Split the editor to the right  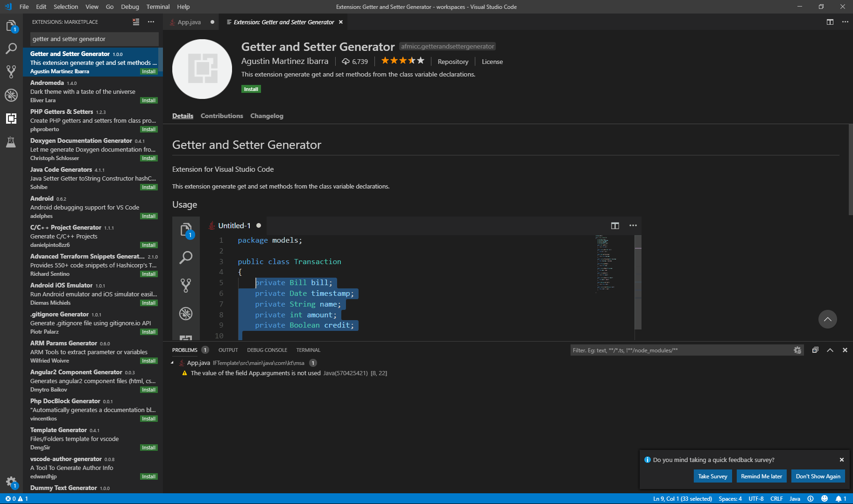pos(830,22)
